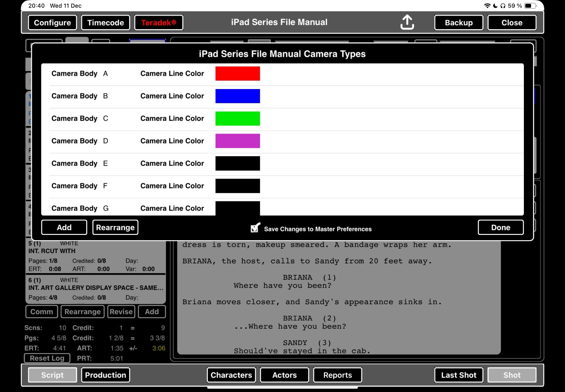The height and width of the screenshot is (392, 565).
Task: Pick Camera A red line color
Action: pyautogui.click(x=238, y=73)
